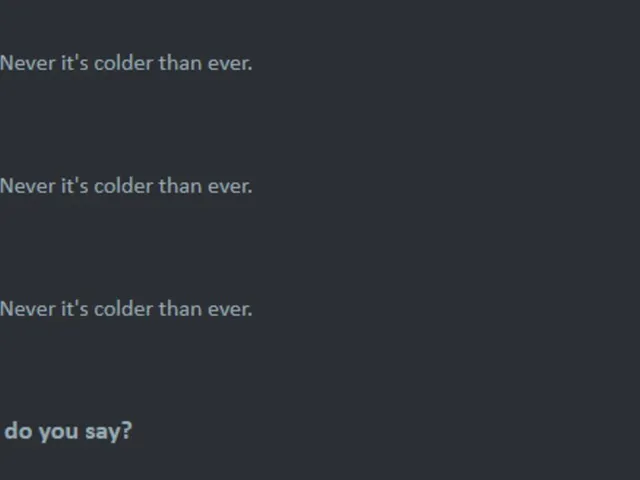
Task: Click the word "Never" in the top message
Action: coord(28,63)
